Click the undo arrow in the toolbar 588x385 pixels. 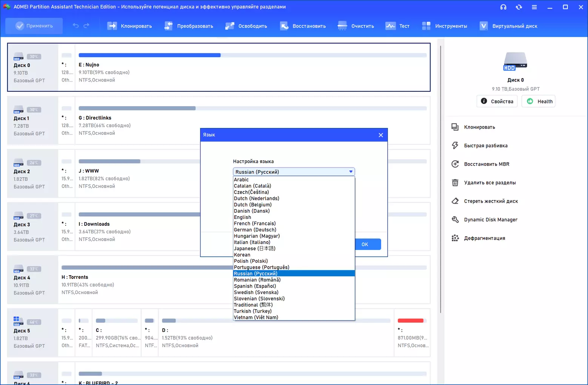(x=75, y=26)
